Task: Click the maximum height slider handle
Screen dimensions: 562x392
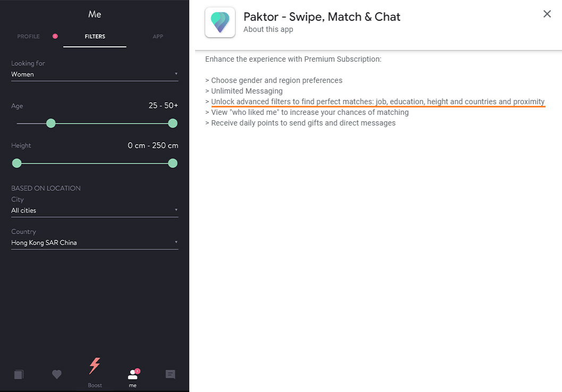Action: pos(173,163)
